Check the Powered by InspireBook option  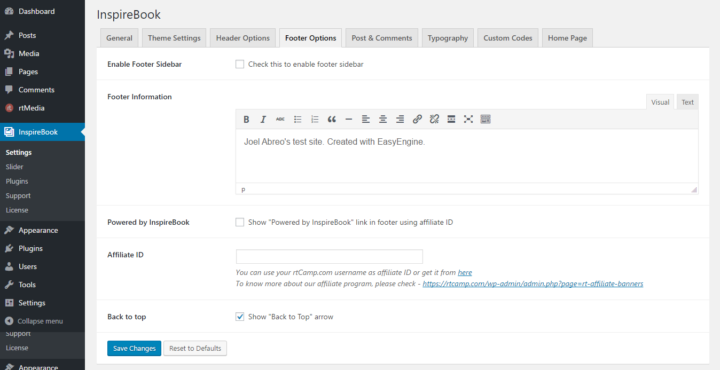240,222
